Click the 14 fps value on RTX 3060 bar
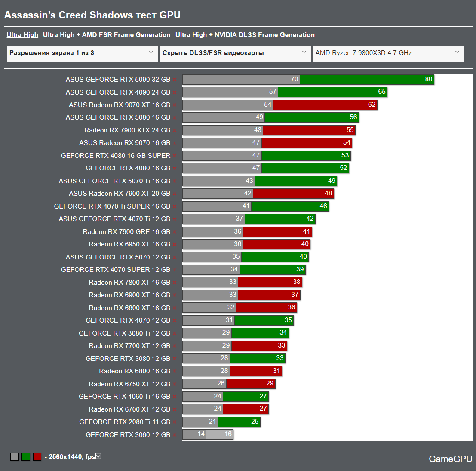Viewport: 476px width, 471px height. [x=201, y=434]
